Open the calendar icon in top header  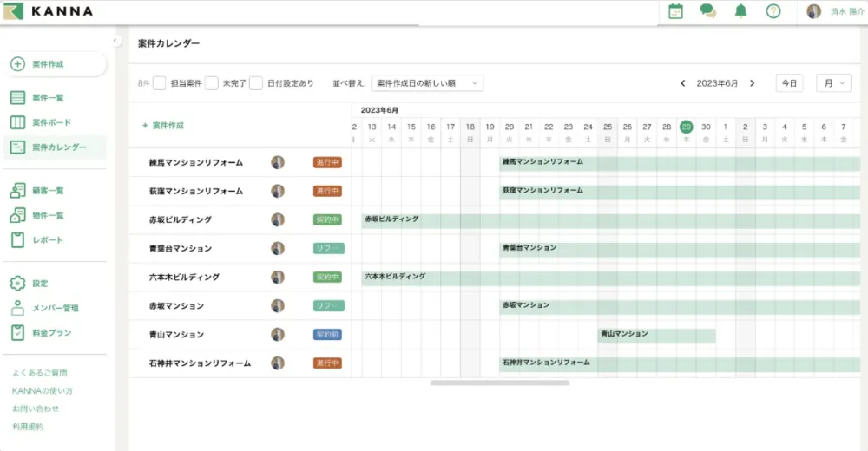675,11
